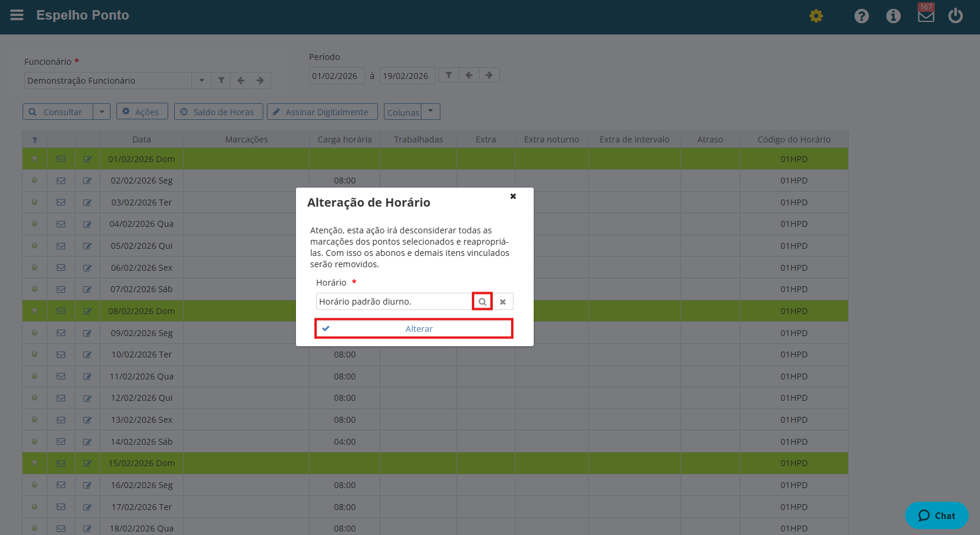Toggle selection dot for 11/02/2026 Qua row
The image size is (980, 535).
coord(34,376)
